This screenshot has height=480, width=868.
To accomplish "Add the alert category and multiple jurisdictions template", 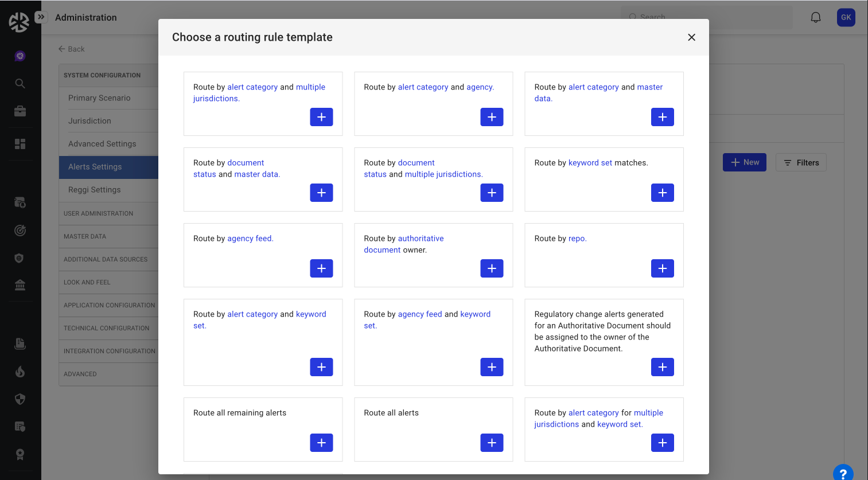I will (x=321, y=117).
